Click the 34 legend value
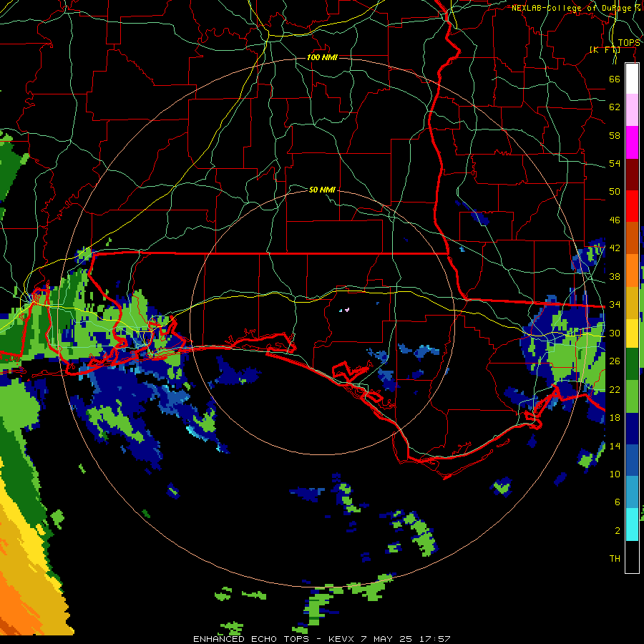 pyautogui.click(x=615, y=305)
